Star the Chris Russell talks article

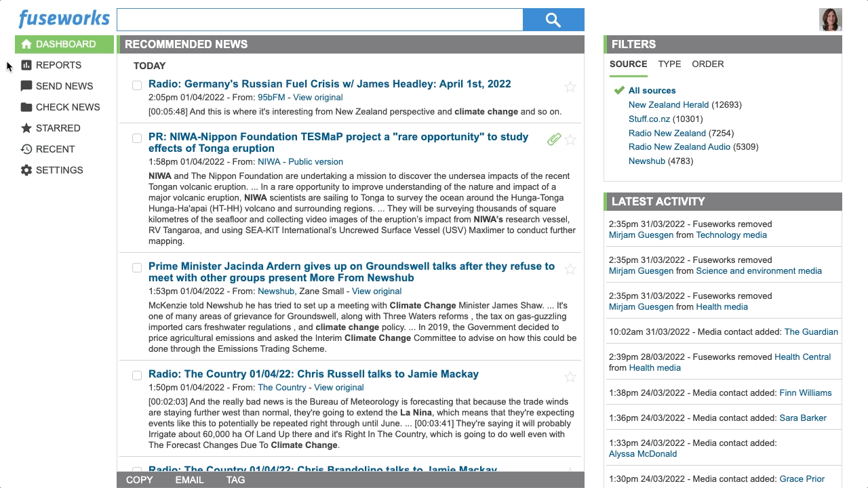click(x=570, y=376)
